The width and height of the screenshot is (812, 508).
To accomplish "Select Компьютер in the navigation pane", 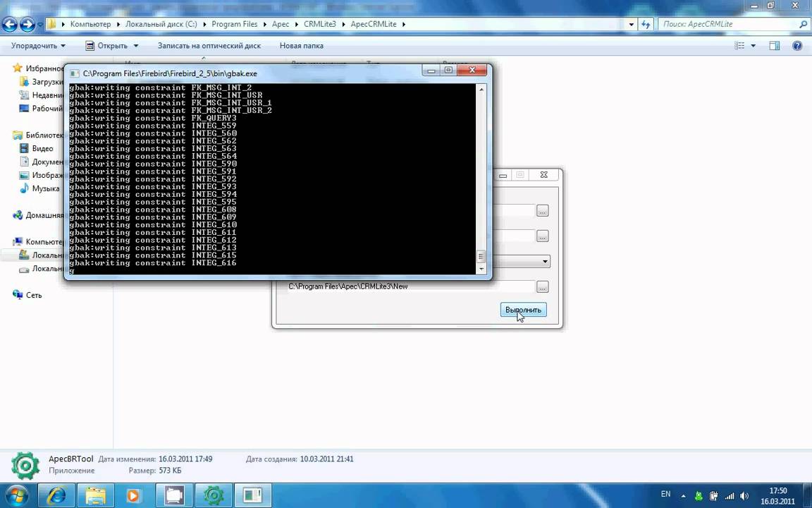I will pos(39,241).
